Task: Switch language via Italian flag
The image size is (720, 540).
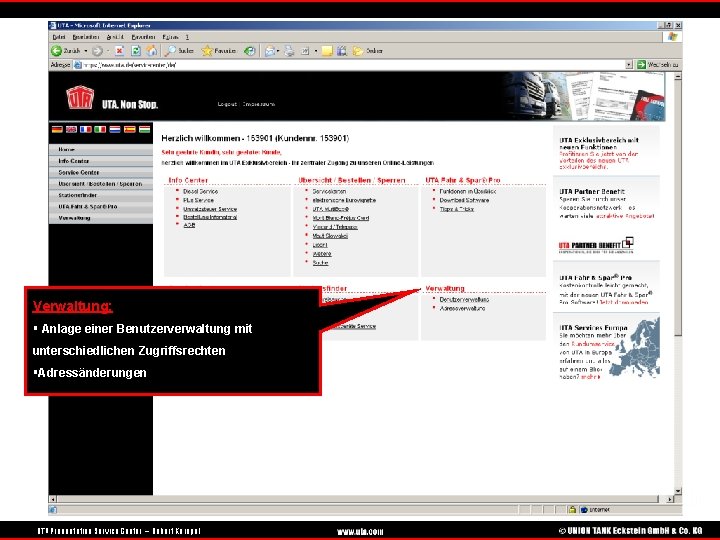Action: (x=100, y=129)
